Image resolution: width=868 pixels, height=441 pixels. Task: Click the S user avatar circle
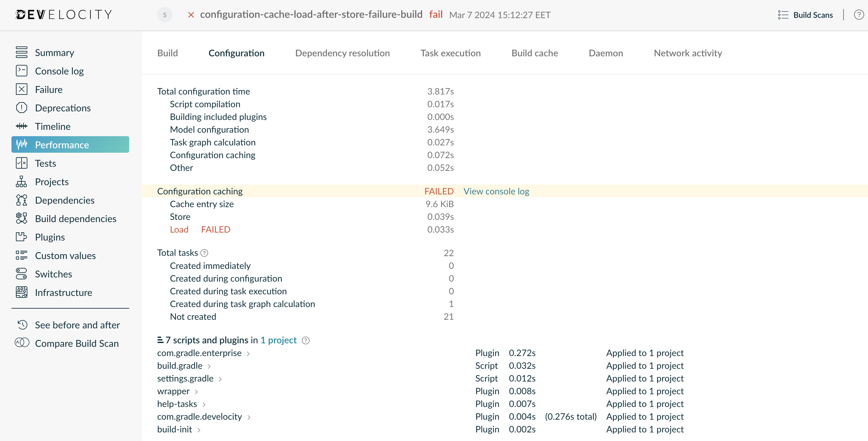(164, 15)
